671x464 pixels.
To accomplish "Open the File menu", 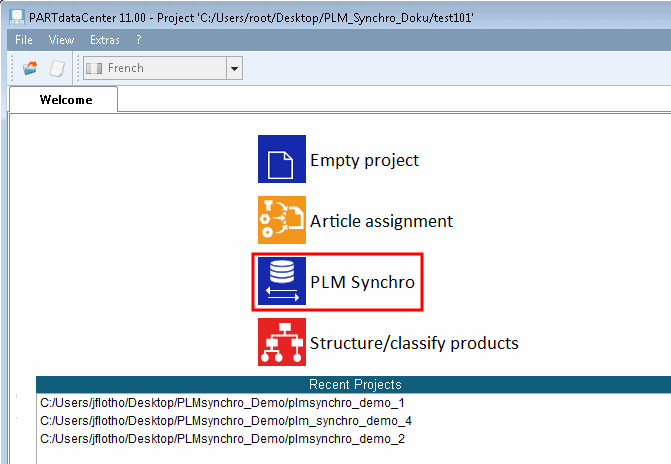I will coord(25,40).
